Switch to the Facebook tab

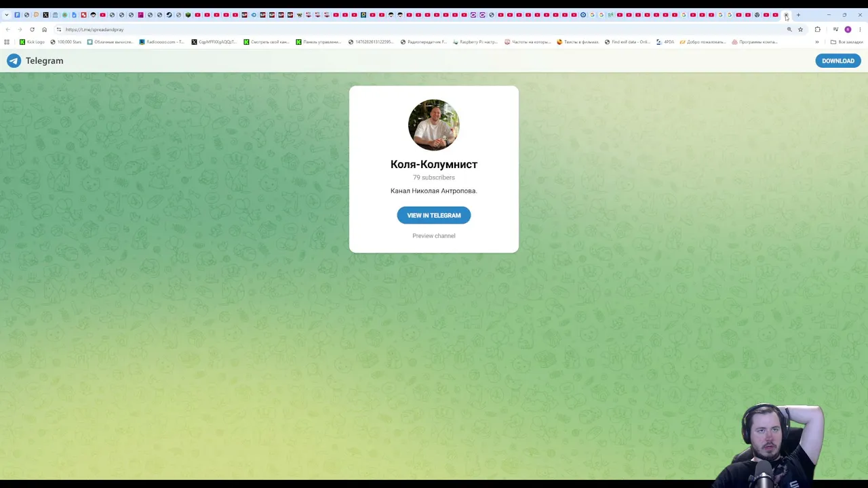(17, 15)
